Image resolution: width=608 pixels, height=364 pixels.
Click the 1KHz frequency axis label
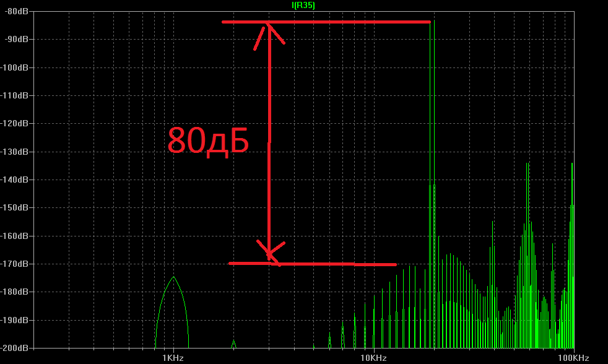pos(173,358)
